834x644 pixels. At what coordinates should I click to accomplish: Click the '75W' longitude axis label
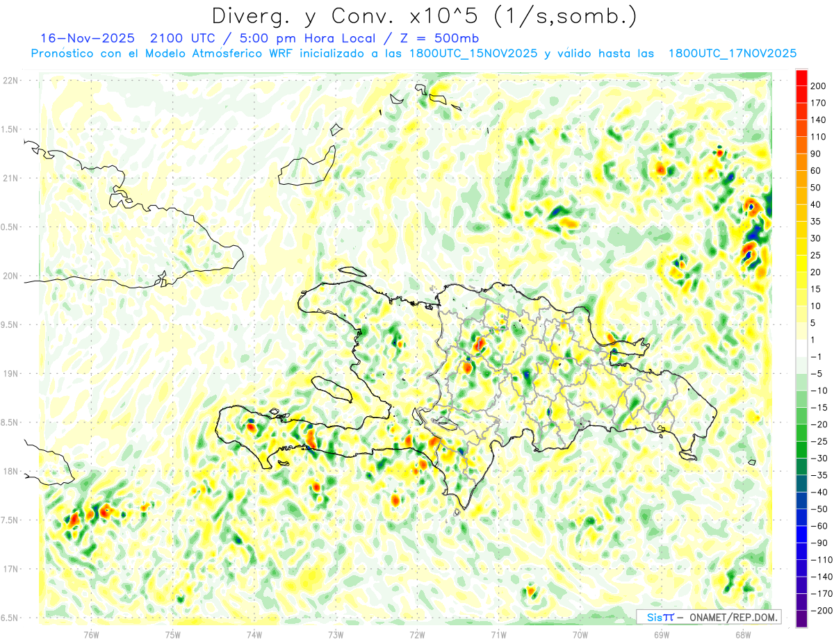[173, 634]
